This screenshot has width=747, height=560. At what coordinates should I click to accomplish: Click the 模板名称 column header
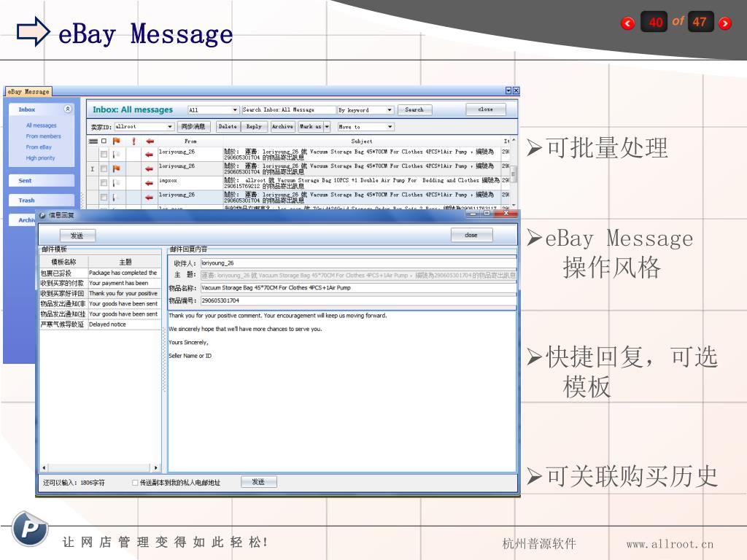coord(64,262)
